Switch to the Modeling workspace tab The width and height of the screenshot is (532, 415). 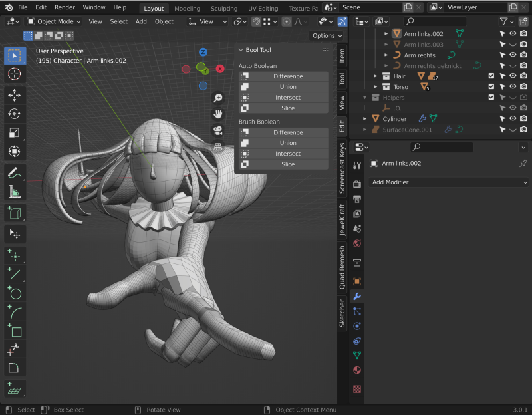tap(187, 9)
